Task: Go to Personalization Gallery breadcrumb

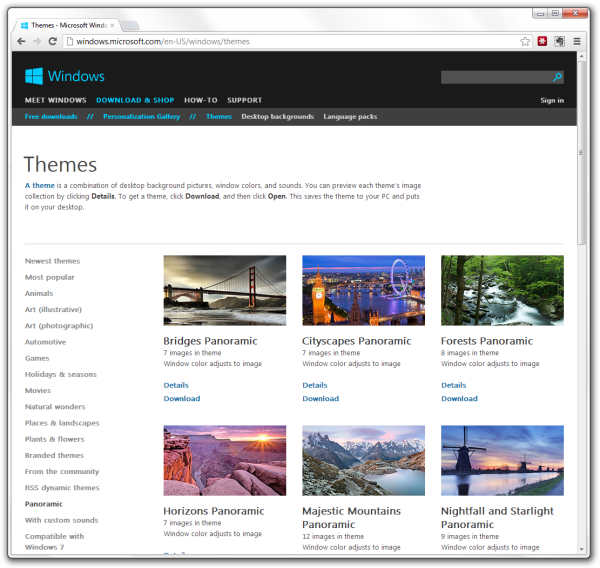Action: 142,116
